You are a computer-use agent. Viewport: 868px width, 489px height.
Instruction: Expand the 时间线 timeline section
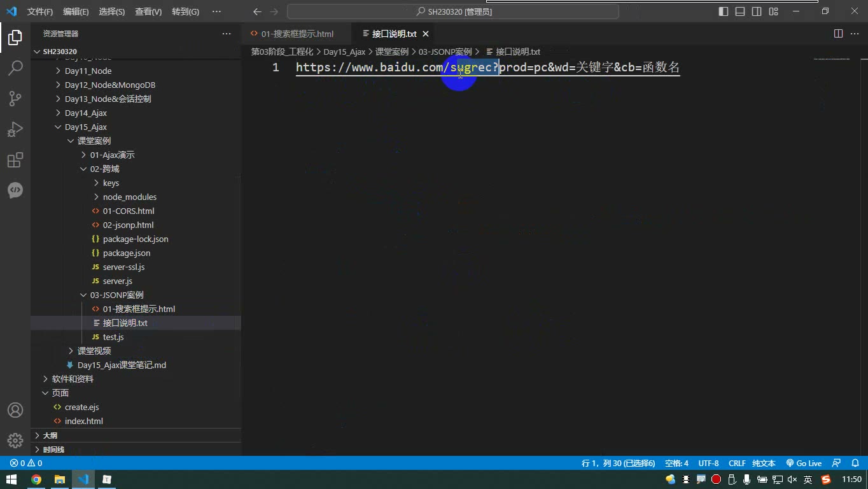(x=136, y=450)
